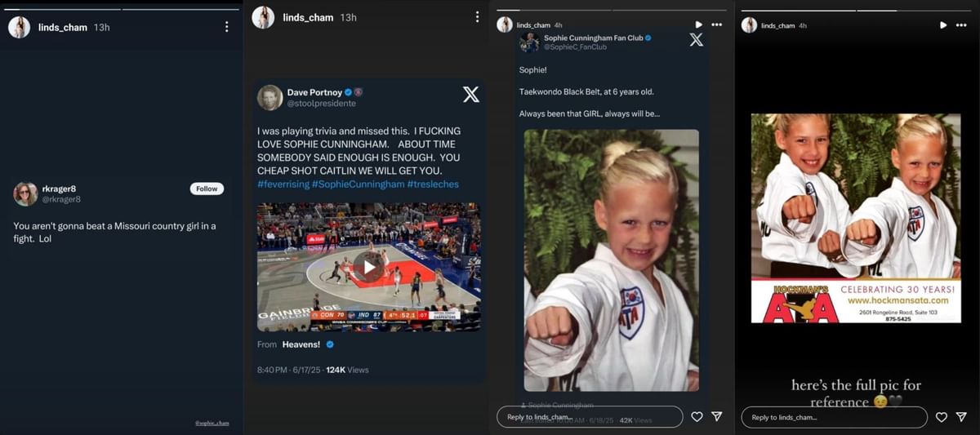Click X logo on Sophie Cunningham Fan Club post
This screenshot has width=980, height=435.
point(696,39)
